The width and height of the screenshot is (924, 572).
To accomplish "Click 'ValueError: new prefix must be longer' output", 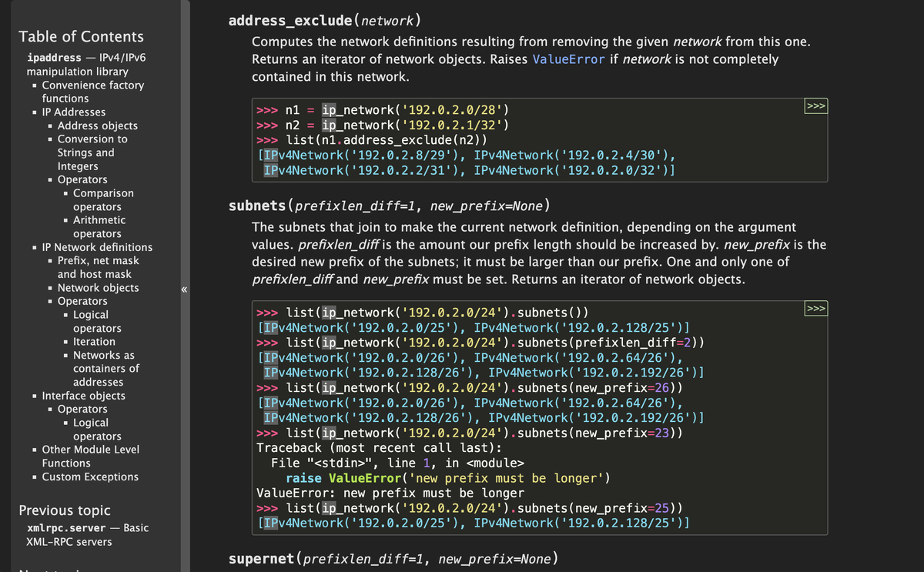I will (x=390, y=493).
